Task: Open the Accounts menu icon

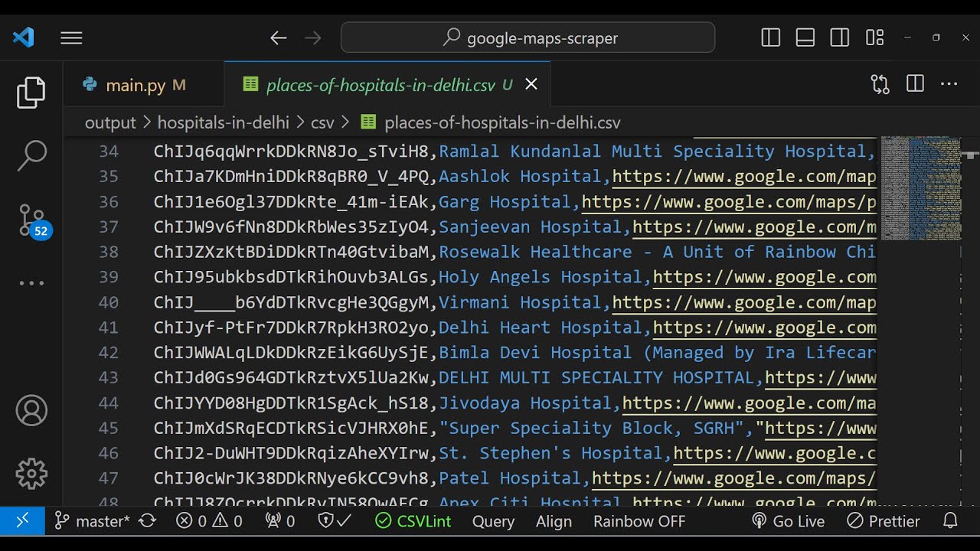Action: 31,411
